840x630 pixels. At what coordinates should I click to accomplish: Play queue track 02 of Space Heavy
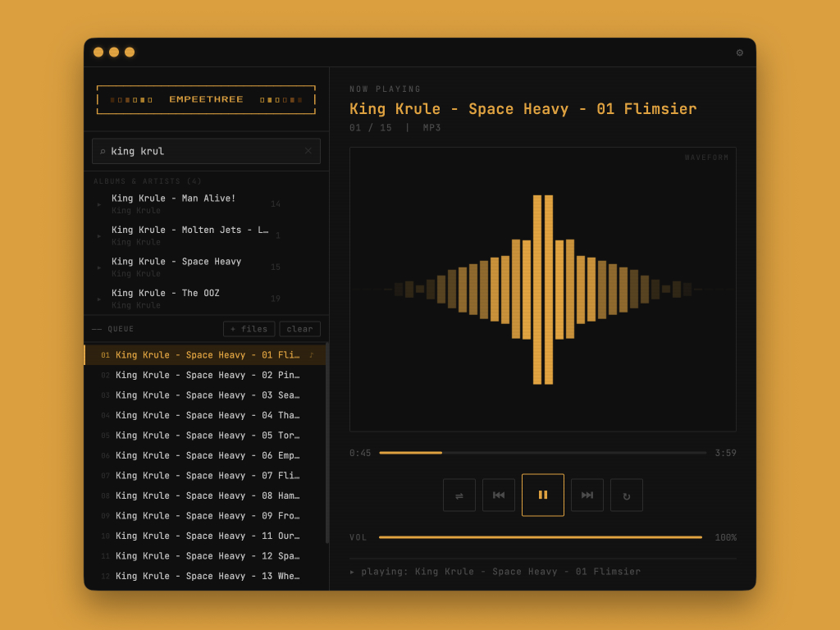tap(207, 376)
